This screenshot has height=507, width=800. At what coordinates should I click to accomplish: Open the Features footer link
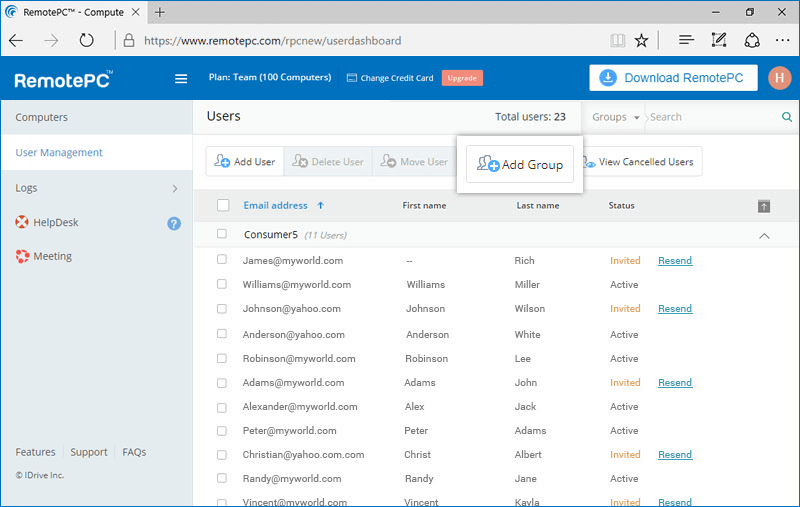35,452
